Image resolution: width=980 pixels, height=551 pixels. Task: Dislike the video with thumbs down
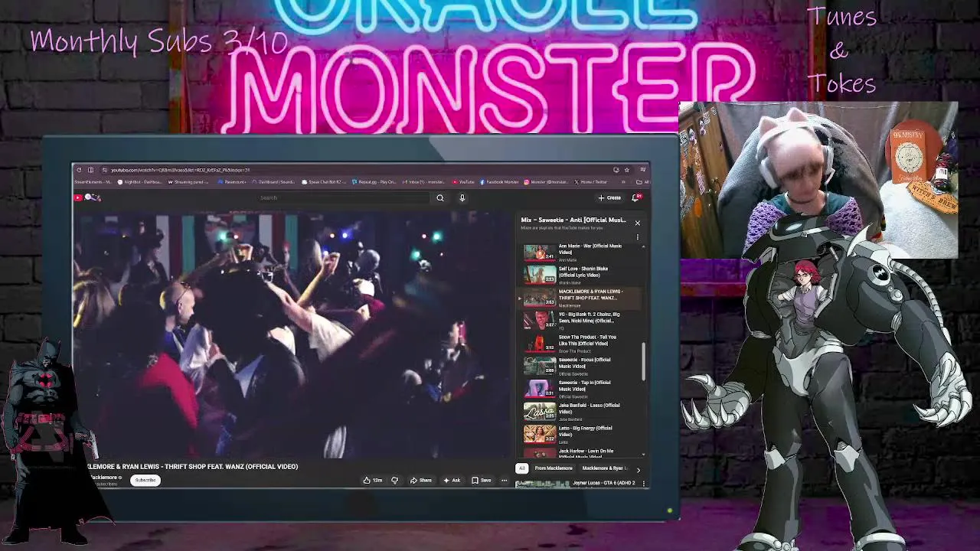395,481
